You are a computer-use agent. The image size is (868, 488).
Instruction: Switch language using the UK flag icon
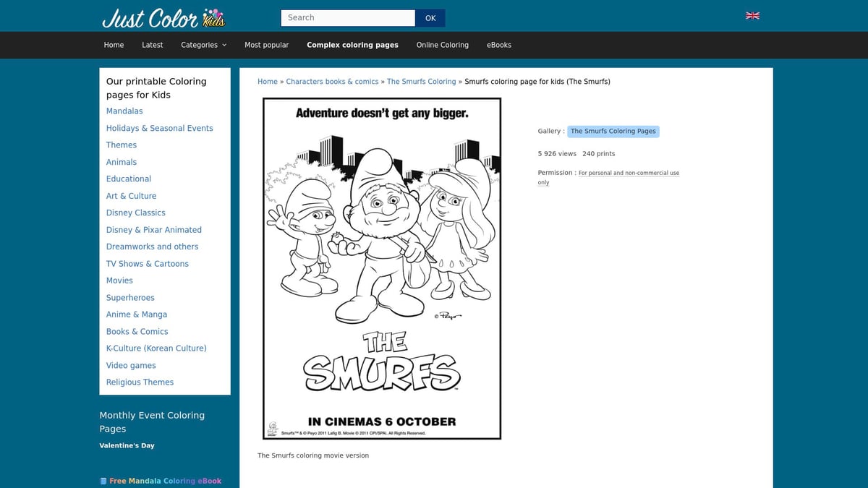[752, 15]
